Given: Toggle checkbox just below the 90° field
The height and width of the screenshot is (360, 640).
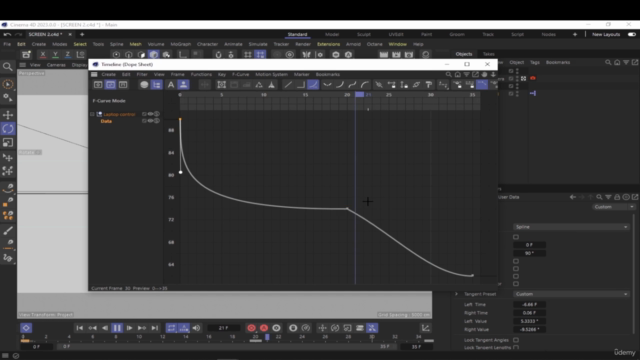Looking at the screenshot, I should click(x=516, y=261).
